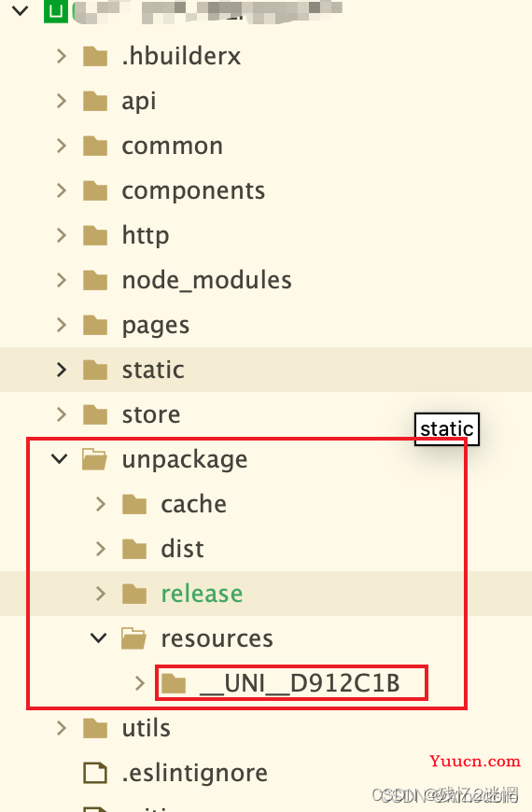This screenshot has height=812, width=532.
Task: Click the open unpackage folder icon
Action: (x=95, y=459)
